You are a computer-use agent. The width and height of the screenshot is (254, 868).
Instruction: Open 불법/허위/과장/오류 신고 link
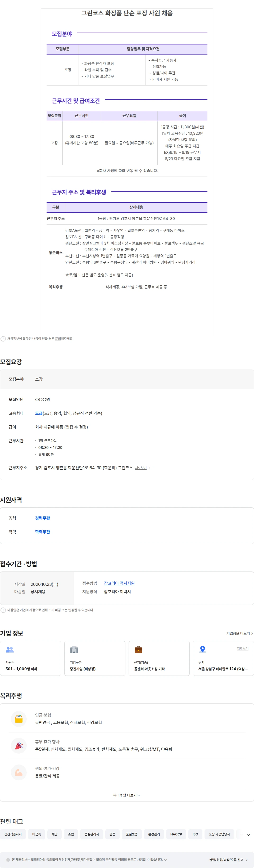(228, 860)
